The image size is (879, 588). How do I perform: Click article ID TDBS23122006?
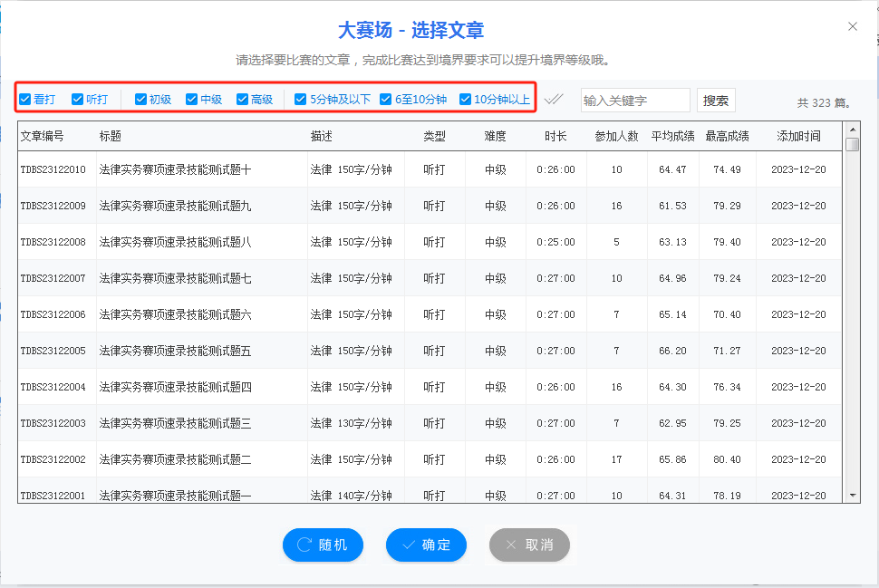[x=53, y=314]
